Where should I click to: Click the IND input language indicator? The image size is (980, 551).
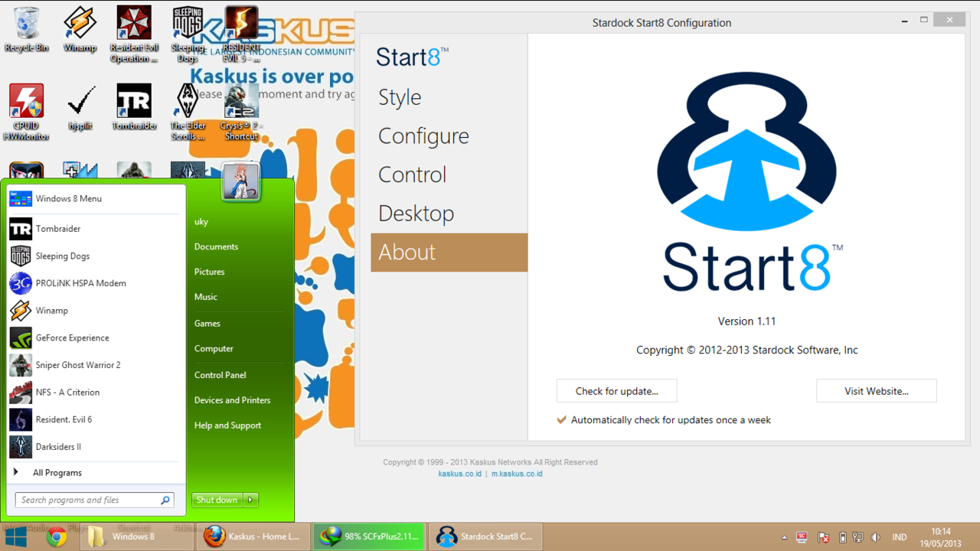click(x=900, y=538)
